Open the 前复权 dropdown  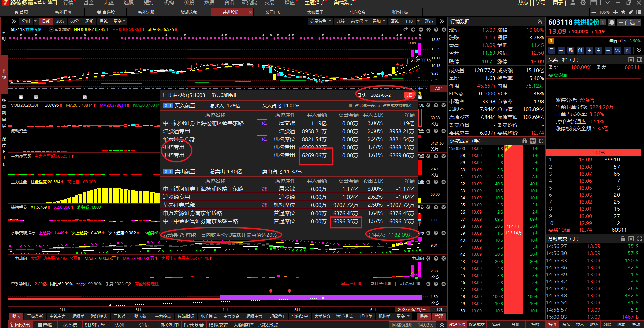[x=359, y=21]
